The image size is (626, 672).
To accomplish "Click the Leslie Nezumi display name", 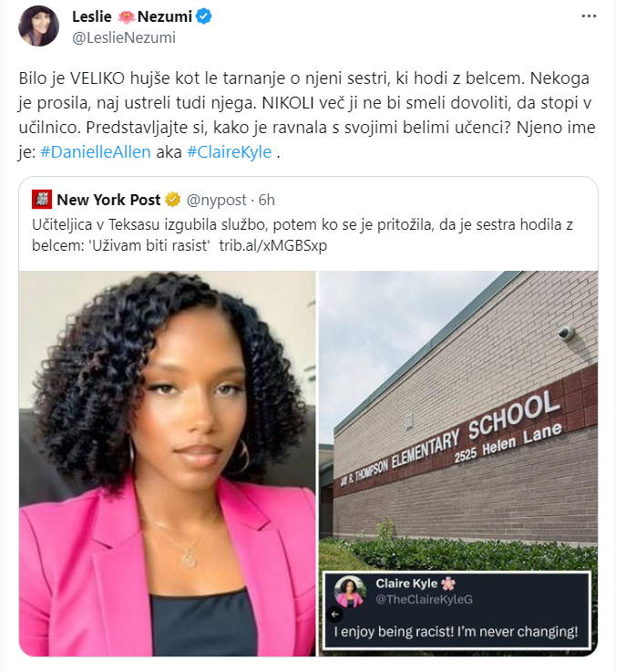I will pos(132,16).
